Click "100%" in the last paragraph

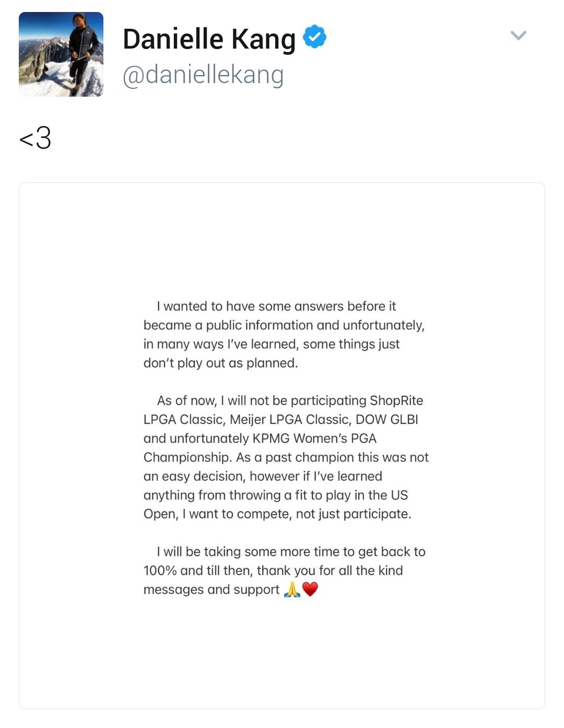pyautogui.click(x=160, y=571)
